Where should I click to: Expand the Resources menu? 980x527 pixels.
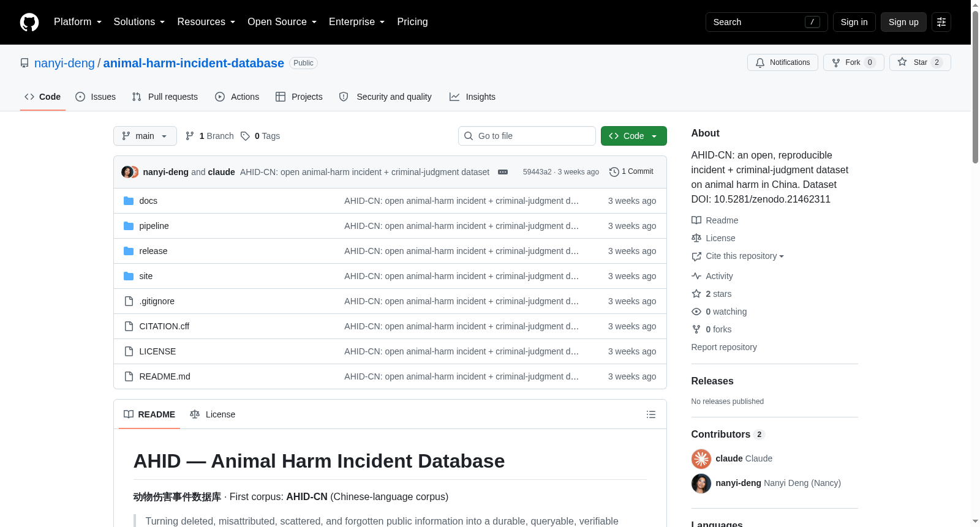click(206, 22)
